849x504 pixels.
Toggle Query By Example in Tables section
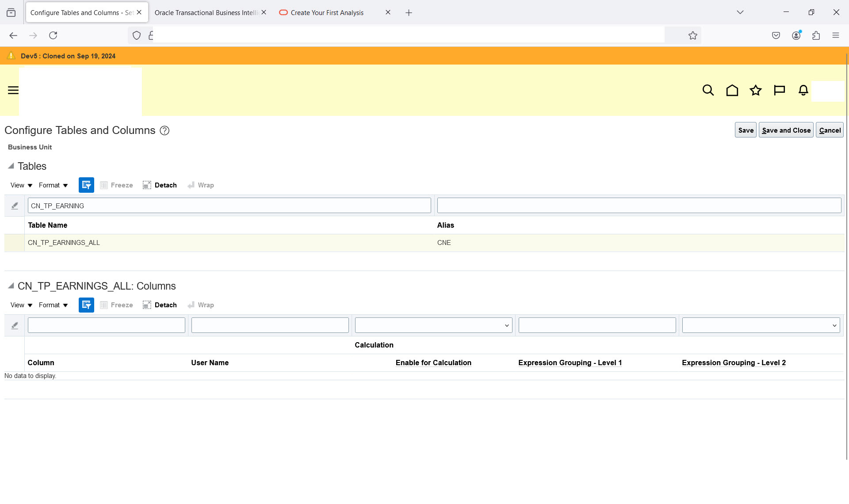point(86,185)
